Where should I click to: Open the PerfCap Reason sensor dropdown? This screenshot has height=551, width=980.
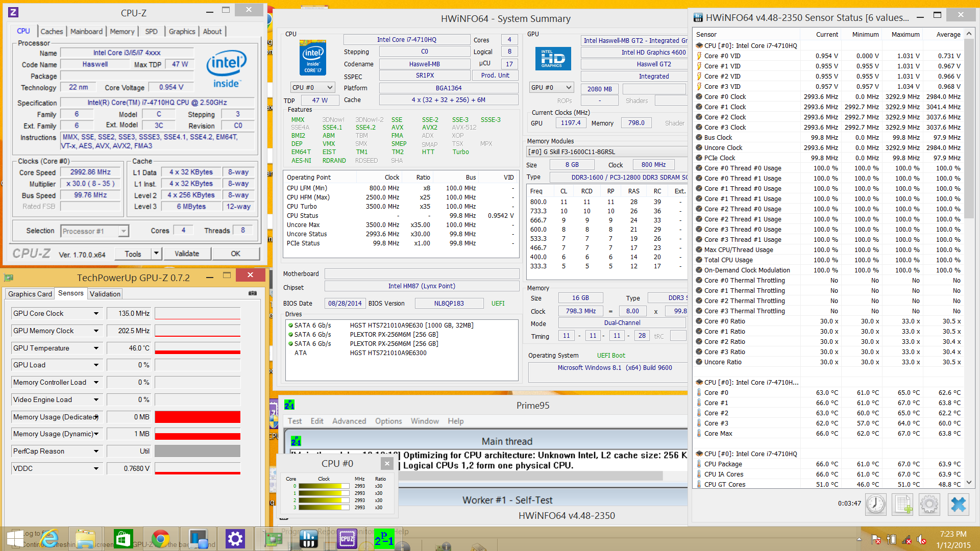[x=96, y=451]
